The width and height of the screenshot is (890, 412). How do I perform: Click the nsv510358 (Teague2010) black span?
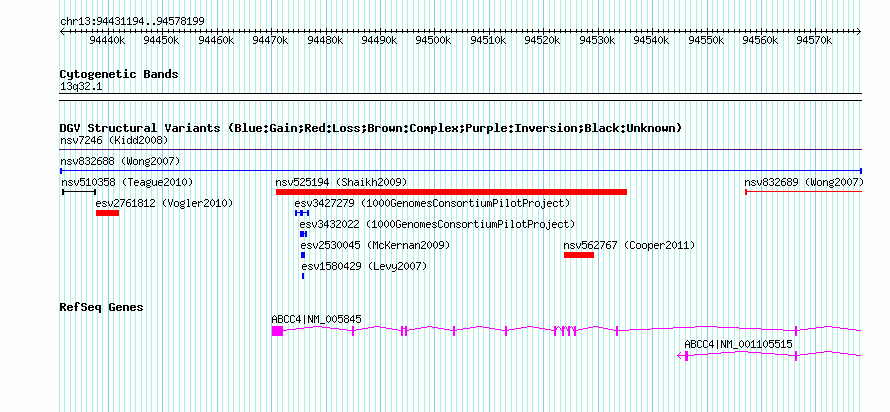[79, 192]
